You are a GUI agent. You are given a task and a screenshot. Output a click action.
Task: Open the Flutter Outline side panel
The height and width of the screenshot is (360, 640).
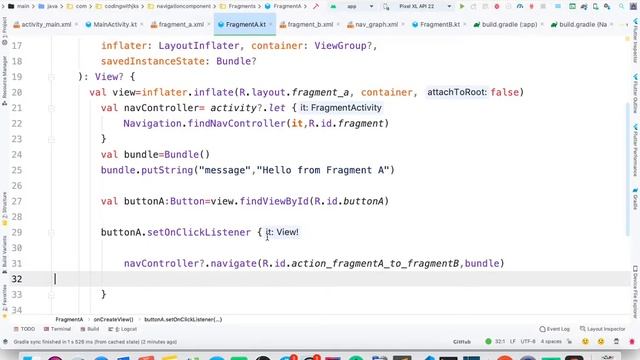coord(636,93)
